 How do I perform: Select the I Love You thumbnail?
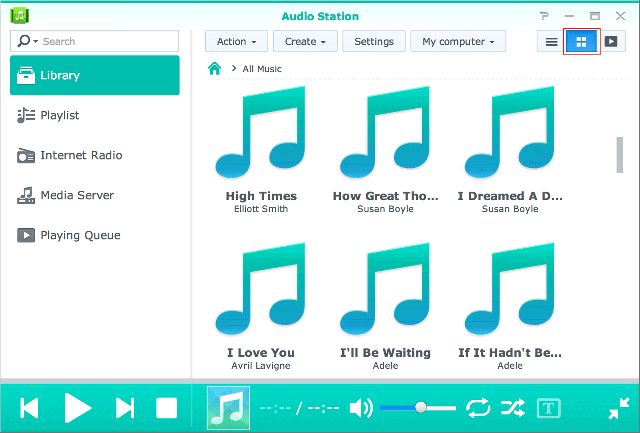[261, 289]
